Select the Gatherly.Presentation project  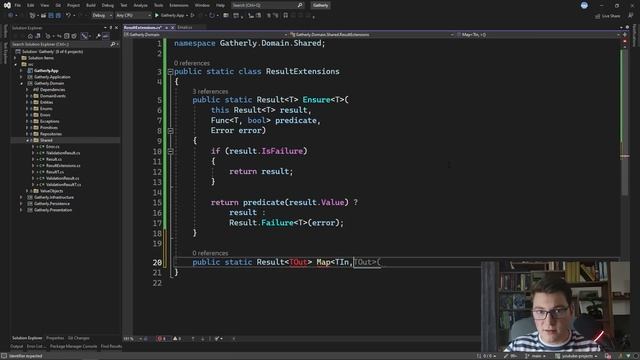[x=53, y=210]
